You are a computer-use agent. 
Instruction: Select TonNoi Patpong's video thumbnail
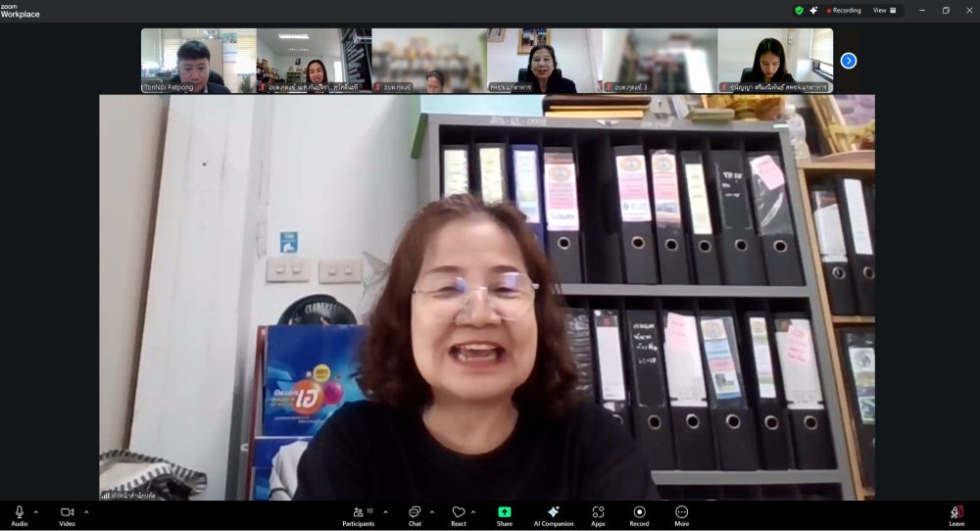point(199,61)
